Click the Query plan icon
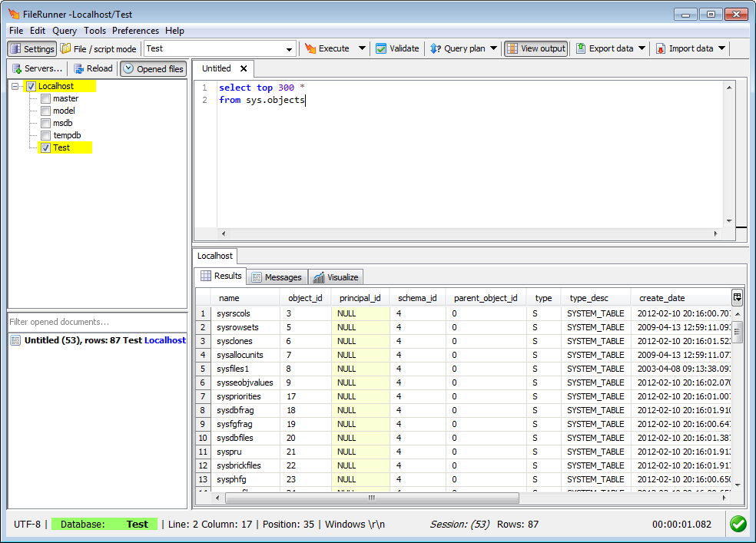The width and height of the screenshot is (756, 543). [436, 48]
